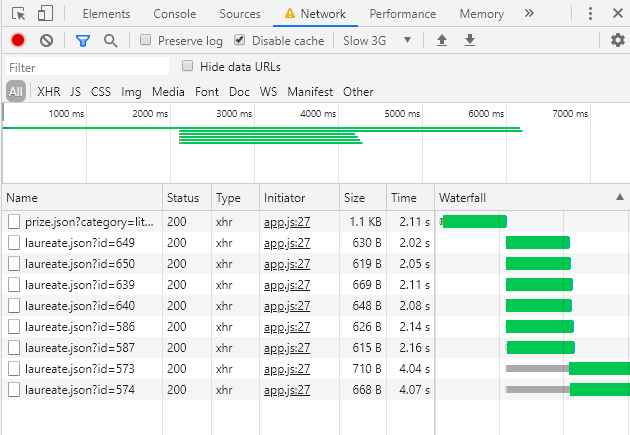Screen dimensions: 630x435
Task: Clear the network log
Action: (46, 41)
